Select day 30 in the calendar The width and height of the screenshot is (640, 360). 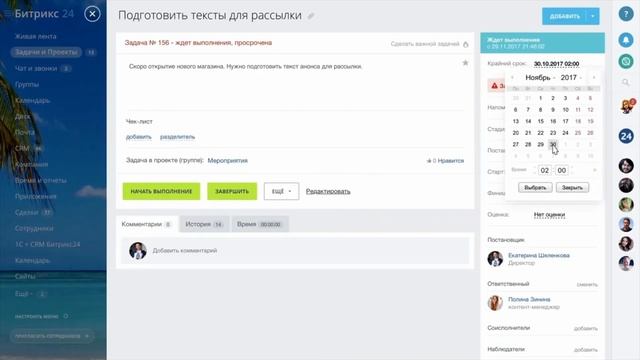[x=553, y=144]
